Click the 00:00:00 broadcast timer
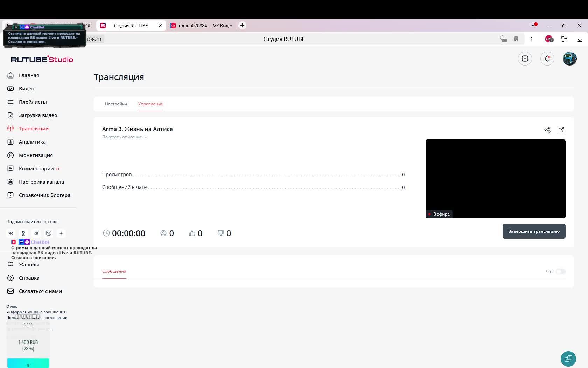 point(124,233)
